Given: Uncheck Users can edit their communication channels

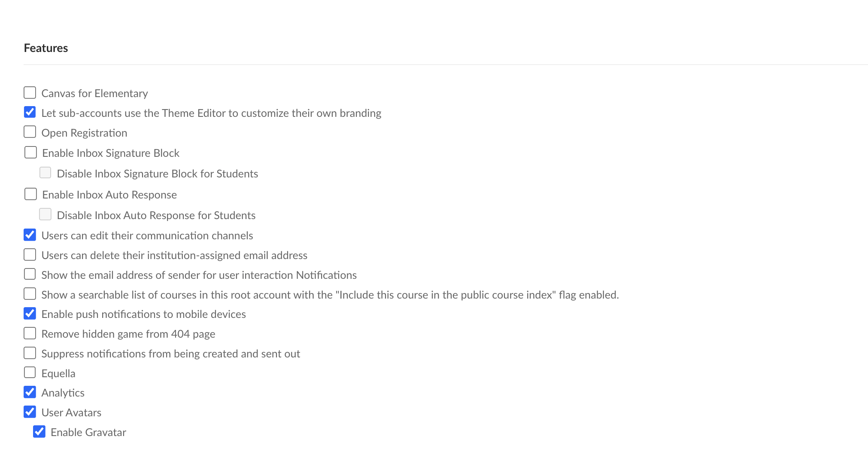Looking at the screenshot, I should pos(30,235).
